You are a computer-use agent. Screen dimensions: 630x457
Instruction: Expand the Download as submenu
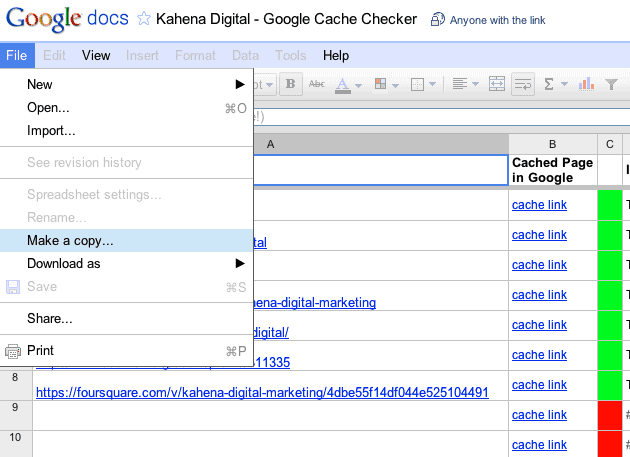(127, 264)
